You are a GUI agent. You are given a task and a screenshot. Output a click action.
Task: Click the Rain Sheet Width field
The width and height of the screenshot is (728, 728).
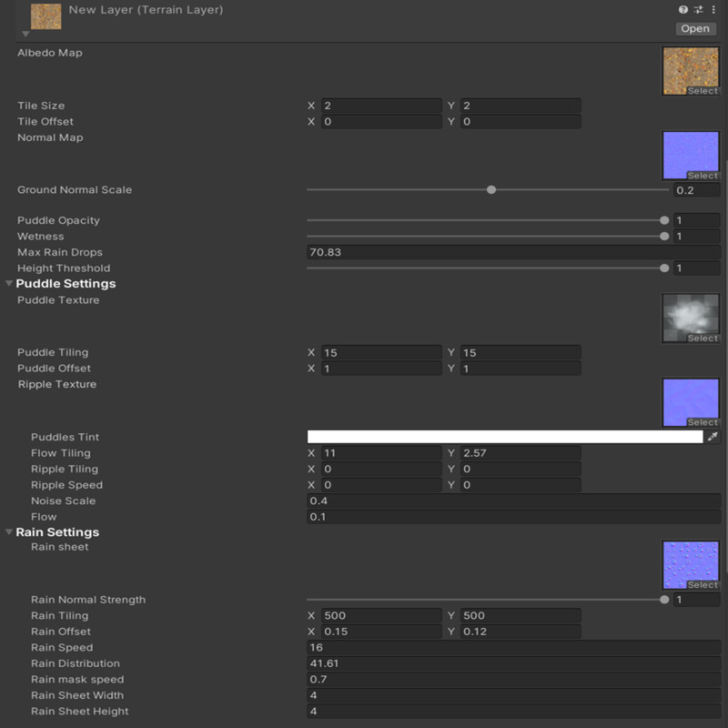(x=514, y=695)
